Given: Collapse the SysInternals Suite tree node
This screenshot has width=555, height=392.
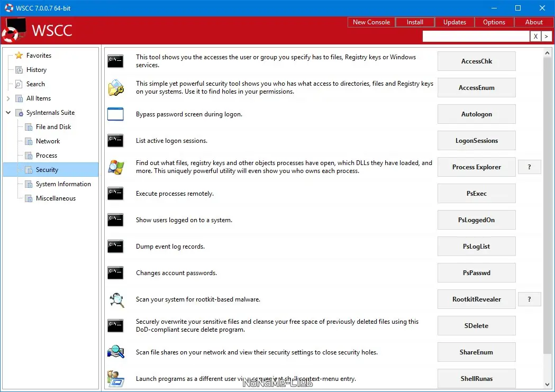Looking at the screenshot, I should point(8,112).
